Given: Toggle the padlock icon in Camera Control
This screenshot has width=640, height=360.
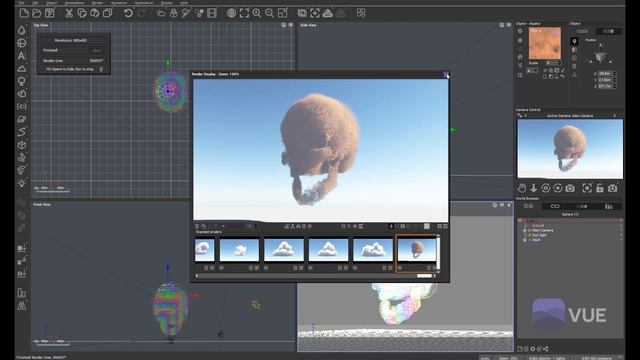Looking at the screenshot, I should tap(600, 188).
